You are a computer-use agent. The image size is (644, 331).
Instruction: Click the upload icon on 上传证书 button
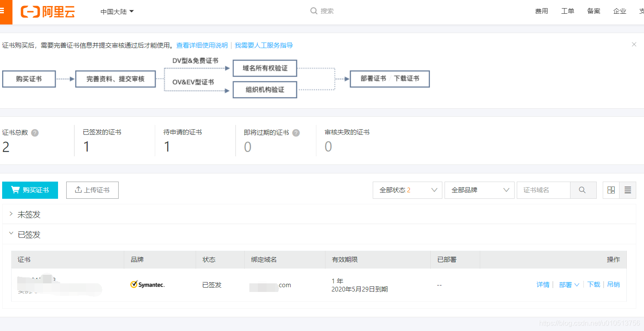pyautogui.click(x=79, y=190)
